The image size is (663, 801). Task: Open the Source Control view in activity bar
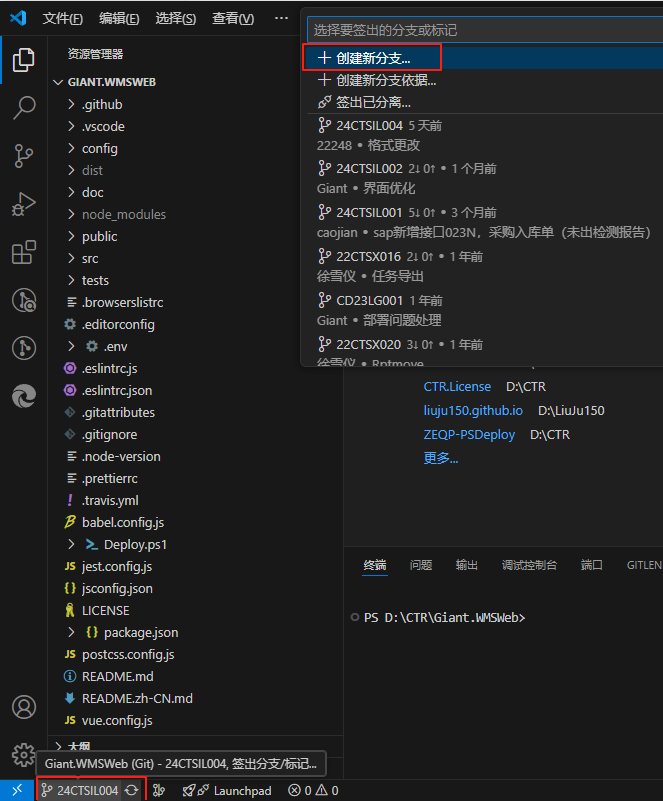point(23,155)
